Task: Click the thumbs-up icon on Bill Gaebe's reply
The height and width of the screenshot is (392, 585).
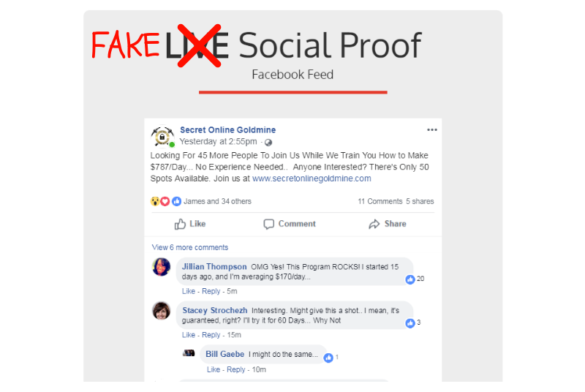Action: (x=328, y=358)
